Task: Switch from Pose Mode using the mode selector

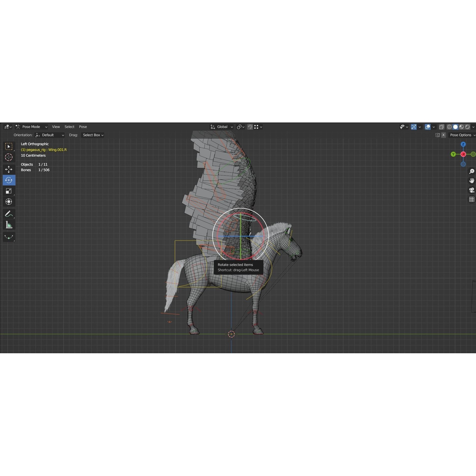Action: click(31, 127)
